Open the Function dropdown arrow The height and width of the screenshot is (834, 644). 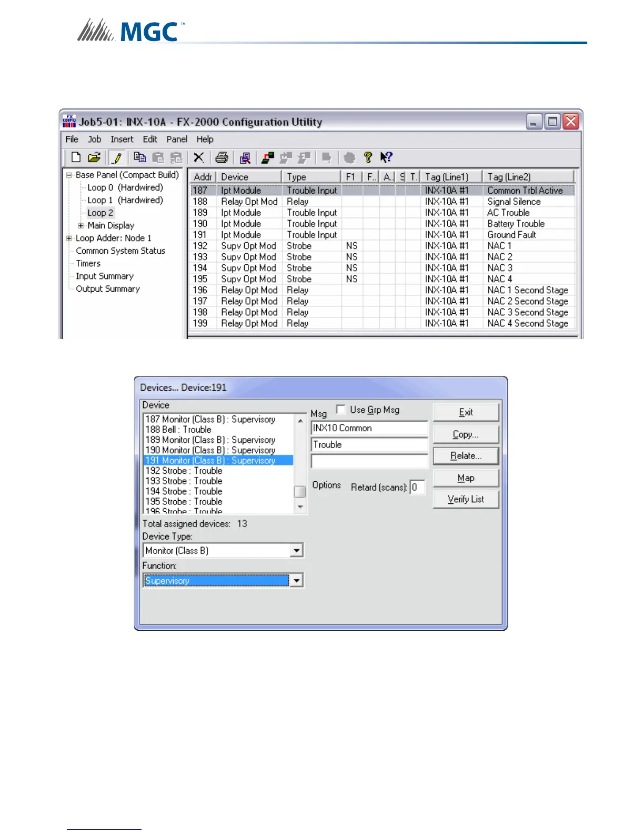pos(297,581)
